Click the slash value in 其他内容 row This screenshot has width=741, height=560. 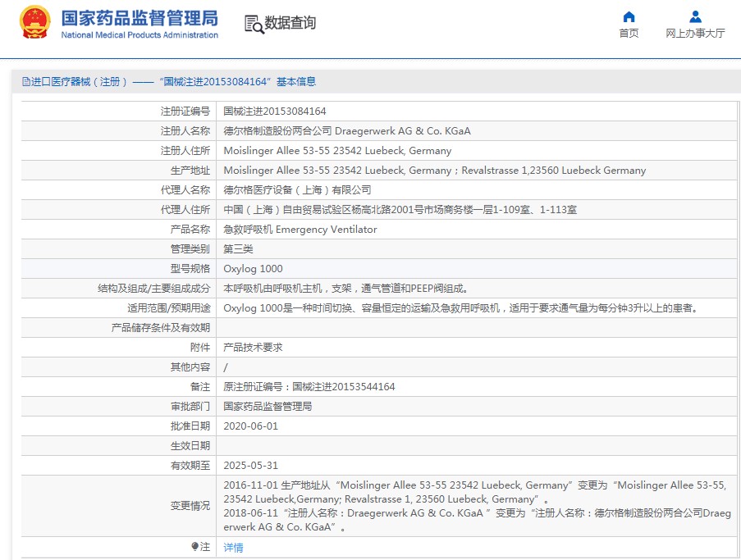(226, 367)
